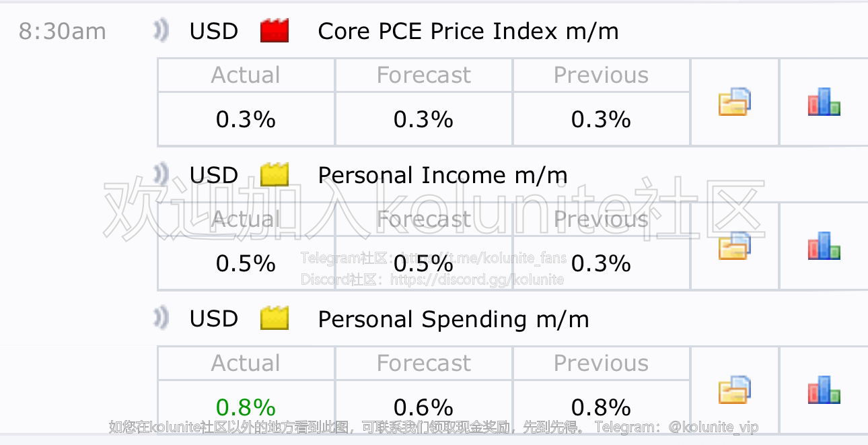
Task: Click yellow impact icon beside Personal Income
Action: (x=275, y=175)
